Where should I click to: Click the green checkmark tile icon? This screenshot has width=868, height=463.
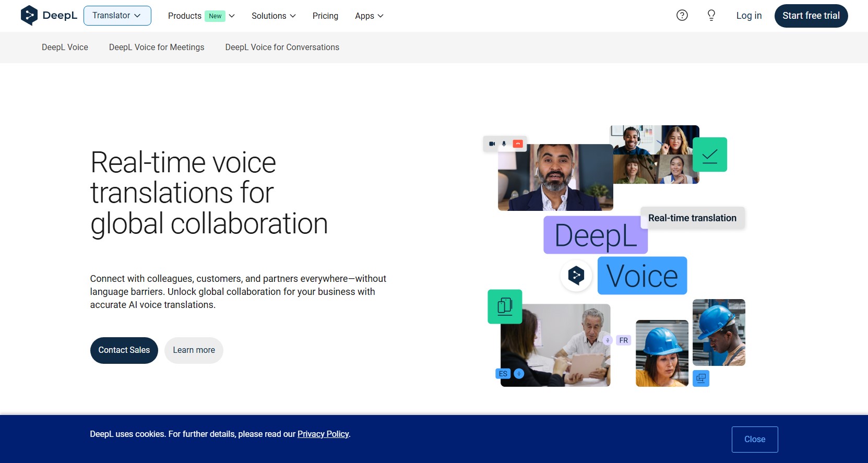[x=709, y=155]
